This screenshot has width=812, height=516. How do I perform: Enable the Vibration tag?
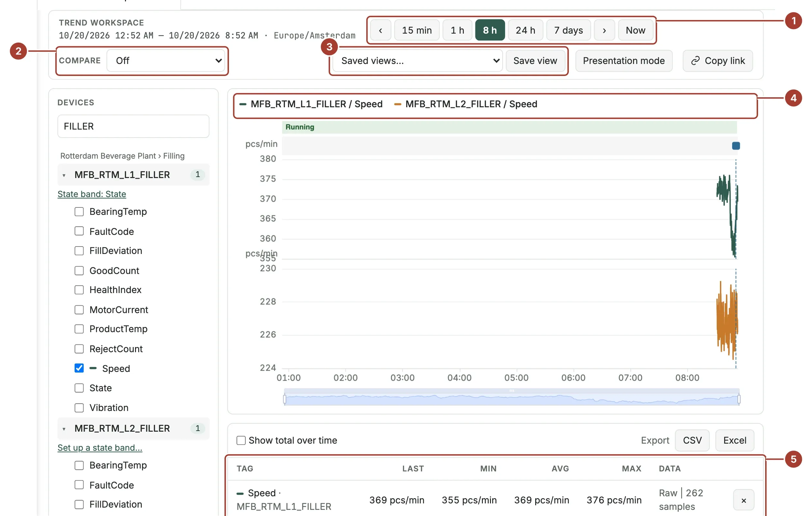coord(79,408)
